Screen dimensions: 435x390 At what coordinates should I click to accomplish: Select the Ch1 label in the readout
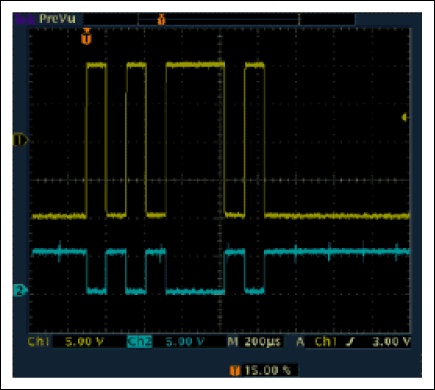tap(39, 341)
